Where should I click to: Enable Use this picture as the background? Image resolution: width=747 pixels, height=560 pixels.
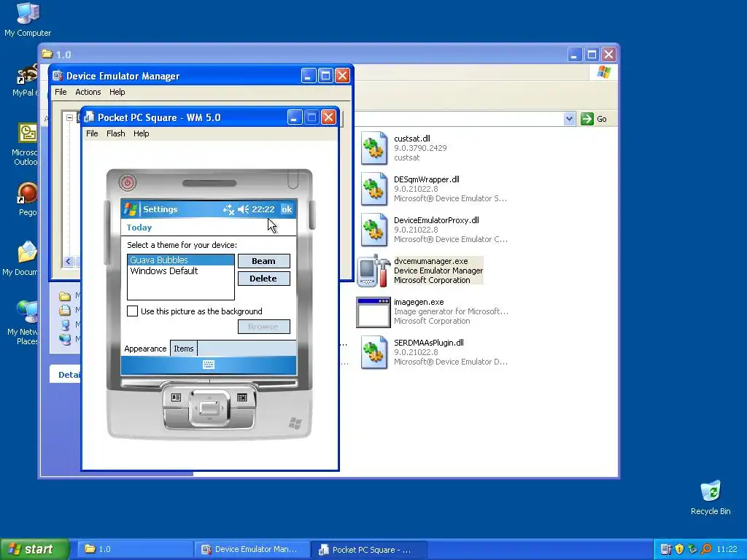(133, 311)
